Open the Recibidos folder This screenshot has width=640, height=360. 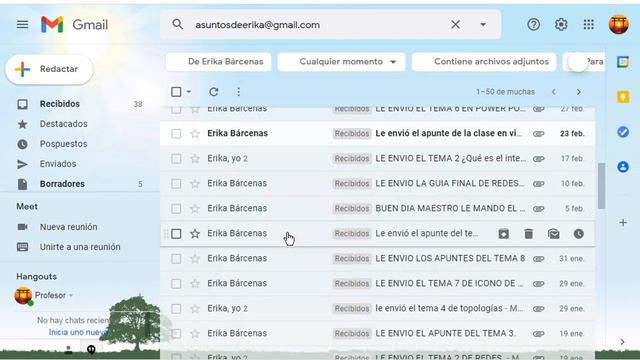click(60, 104)
